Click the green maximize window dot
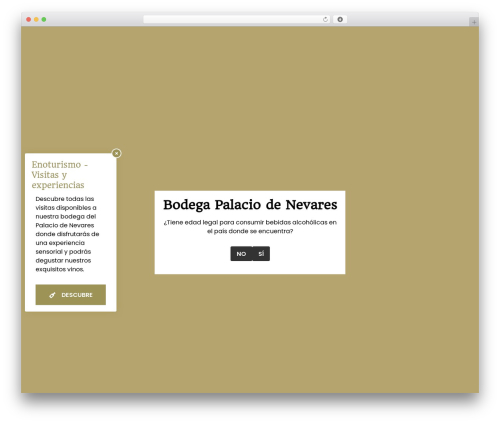500x423 pixels. click(x=44, y=19)
